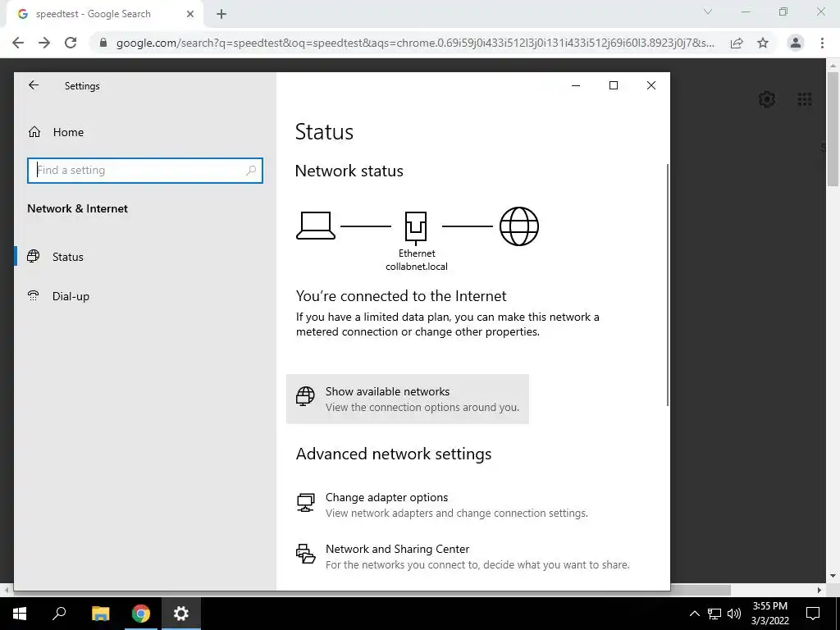Click the Settings window scrollbar
The width and height of the screenshot is (840, 630).
coord(667,285)
